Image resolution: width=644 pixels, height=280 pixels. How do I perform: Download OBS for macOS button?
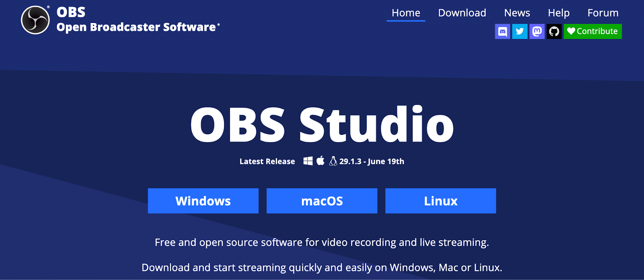(x=322, y=201)
